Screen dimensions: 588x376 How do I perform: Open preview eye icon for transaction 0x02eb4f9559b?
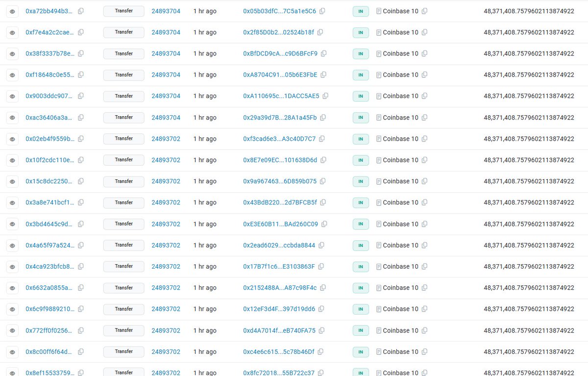coord(13,139)
